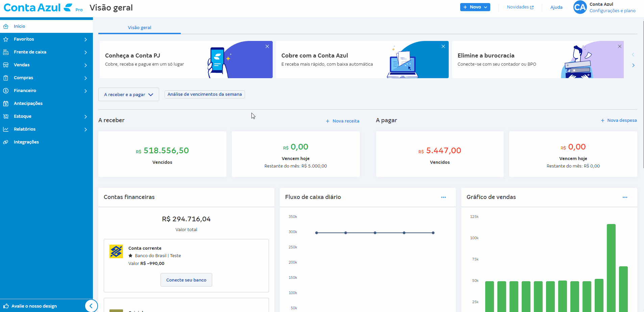This screenshot has height=312, width=644.
Task: Open A pagar Vencem hoje card
Action: tap(573, 154)
